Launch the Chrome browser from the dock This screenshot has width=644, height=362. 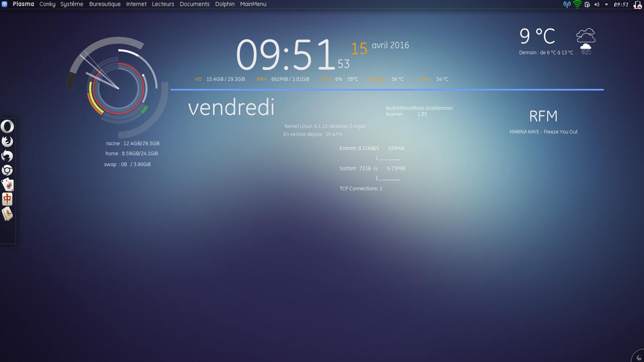[x=7, y=170]
